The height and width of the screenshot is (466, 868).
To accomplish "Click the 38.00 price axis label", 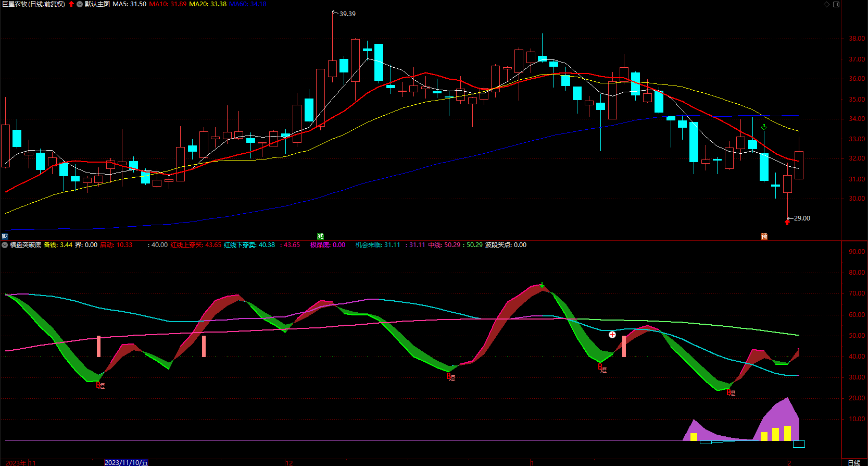I will [x=857, y=39].
